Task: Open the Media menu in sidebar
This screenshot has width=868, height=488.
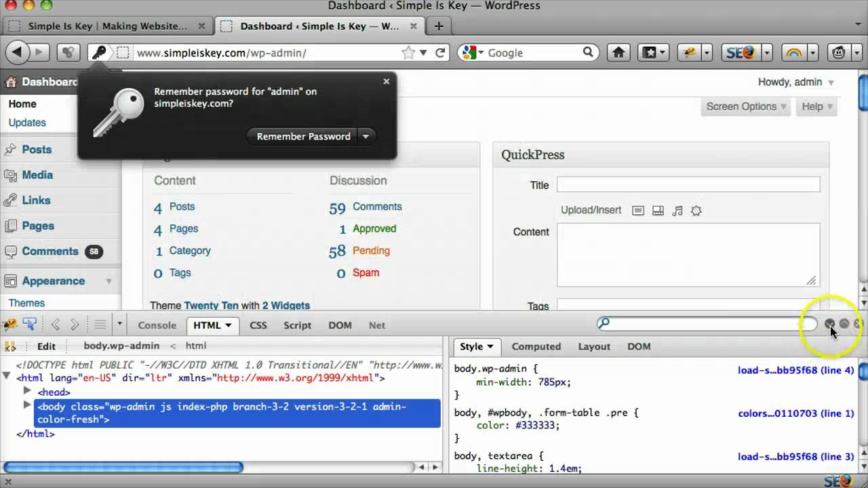Action: (x=37, y=175)
